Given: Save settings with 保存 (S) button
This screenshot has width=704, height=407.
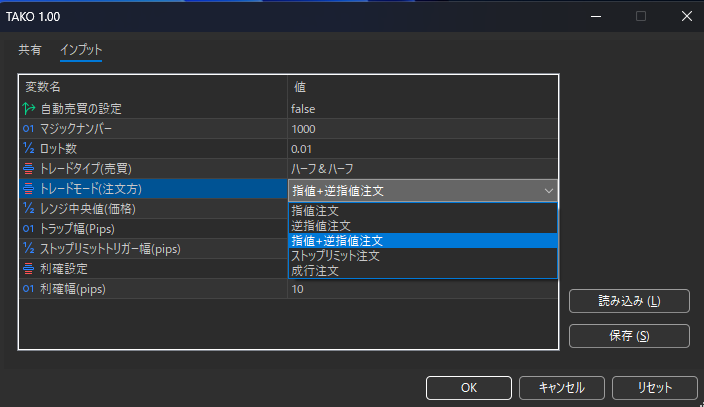Looking at the screenshot, I should [629, 336].
